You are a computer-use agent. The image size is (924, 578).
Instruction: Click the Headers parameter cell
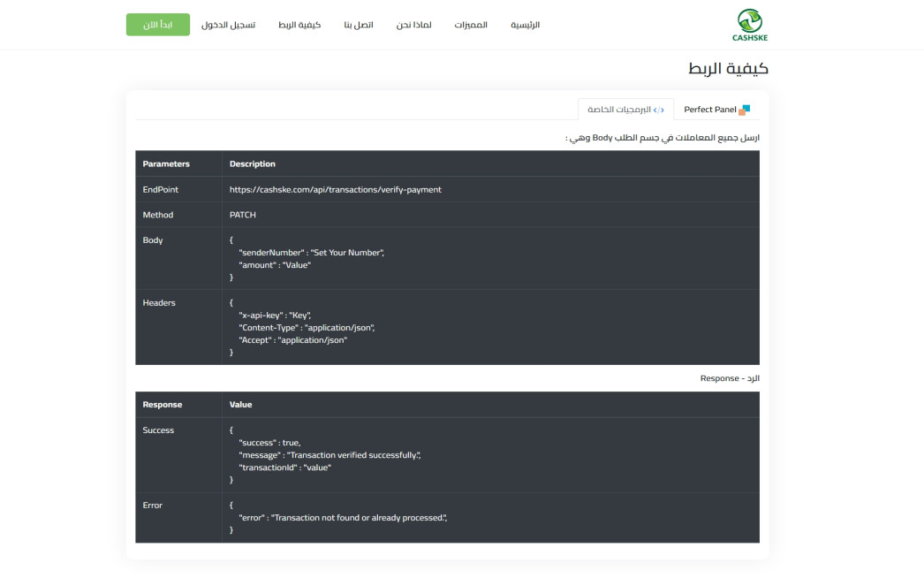coord(178,327)
